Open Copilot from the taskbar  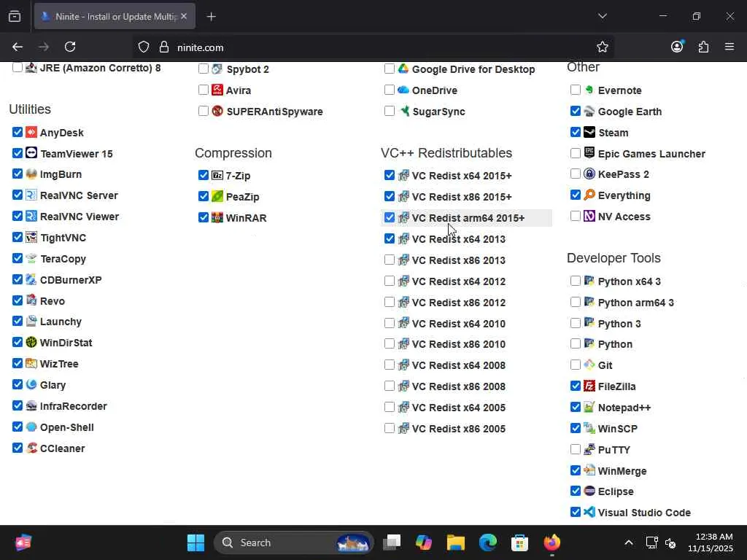tap(424, 542)
